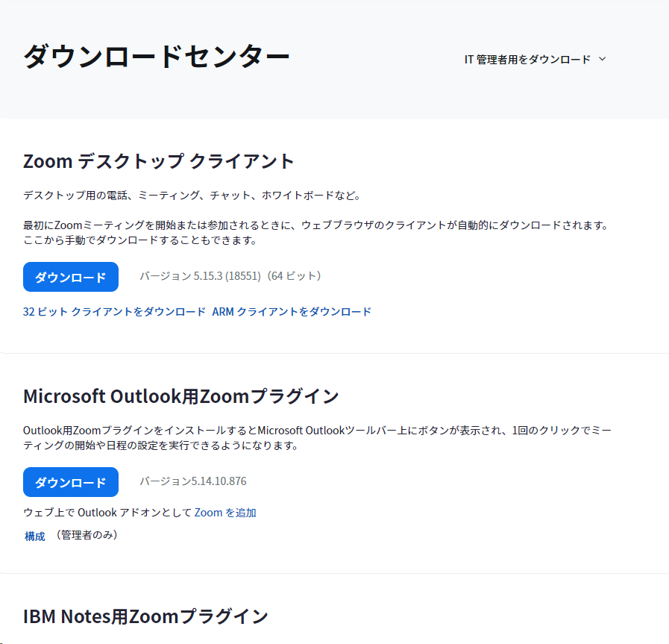Open the 構成 admin link
Screen dimensions: 669x644
coord(35,536)
